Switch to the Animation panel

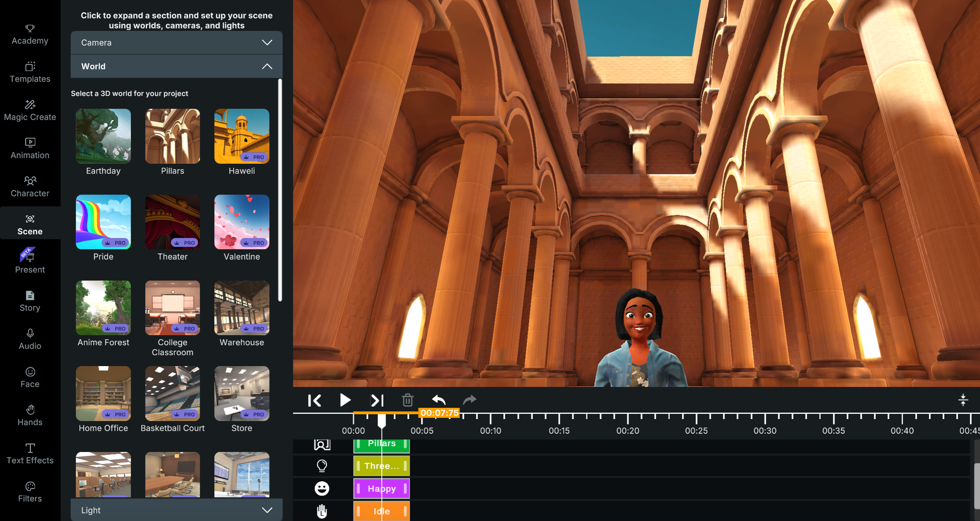[30, 148]
